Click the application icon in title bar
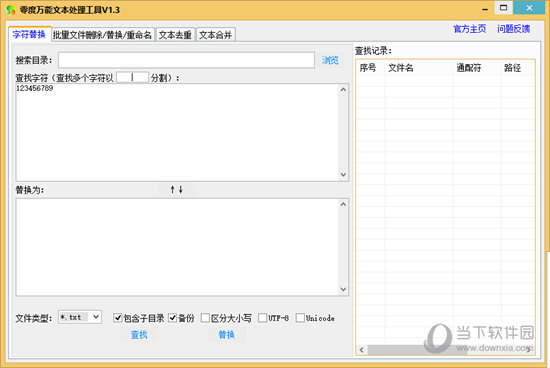Screen dimensions: 550x368 coord(11,10)
